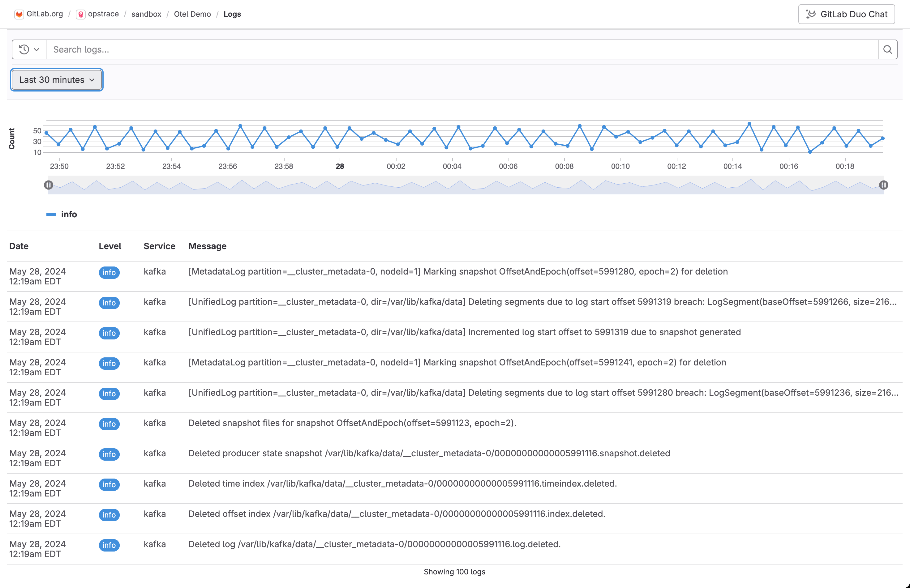Click the GitLab fox logo in breadcrumb

tap(19, 14)
